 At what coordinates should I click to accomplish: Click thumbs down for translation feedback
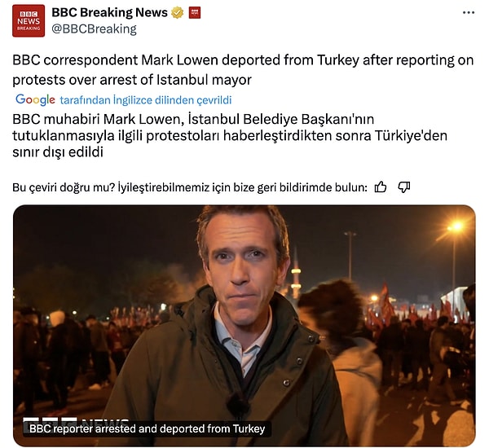pyautogui.click(x=404, y=187)
